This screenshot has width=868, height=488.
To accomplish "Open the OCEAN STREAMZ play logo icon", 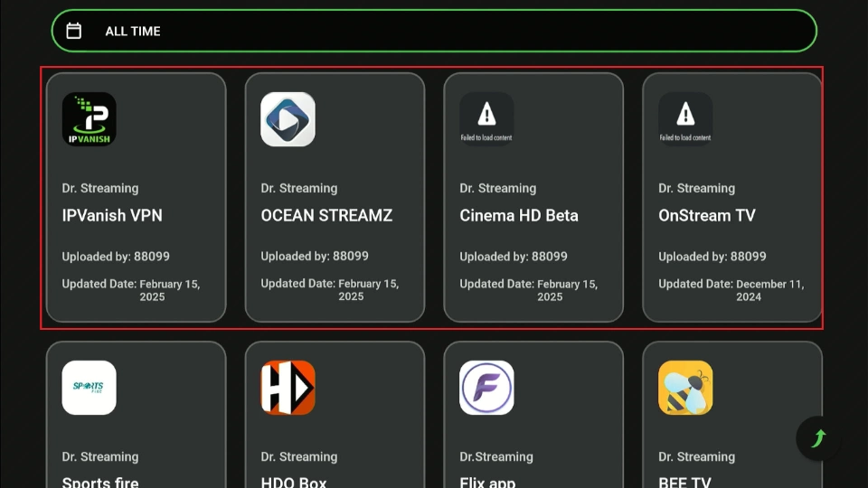I will (x=288, y=119).
